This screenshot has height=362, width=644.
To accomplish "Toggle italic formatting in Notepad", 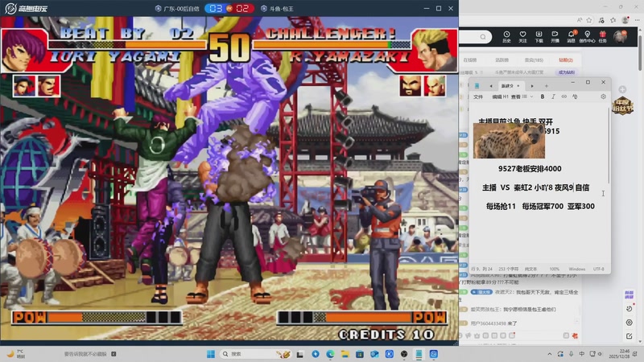I will (553, 97).
